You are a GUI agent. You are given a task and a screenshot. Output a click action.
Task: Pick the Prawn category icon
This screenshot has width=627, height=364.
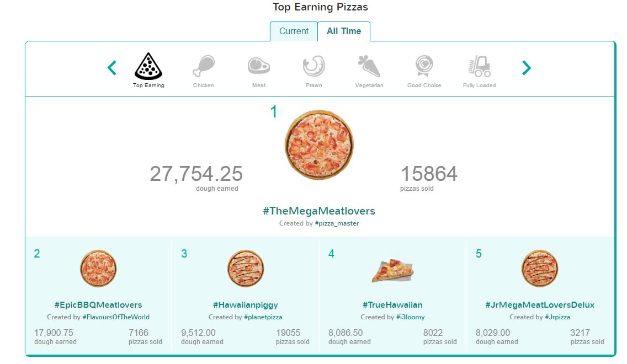[x=314, y=66]
